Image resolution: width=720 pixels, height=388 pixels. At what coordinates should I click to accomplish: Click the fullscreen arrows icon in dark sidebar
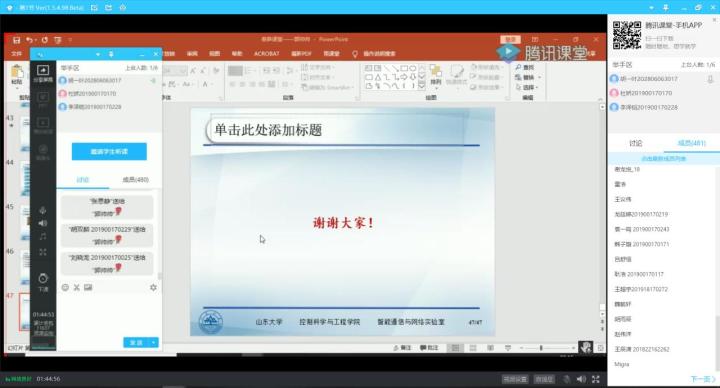pos(43,252)
